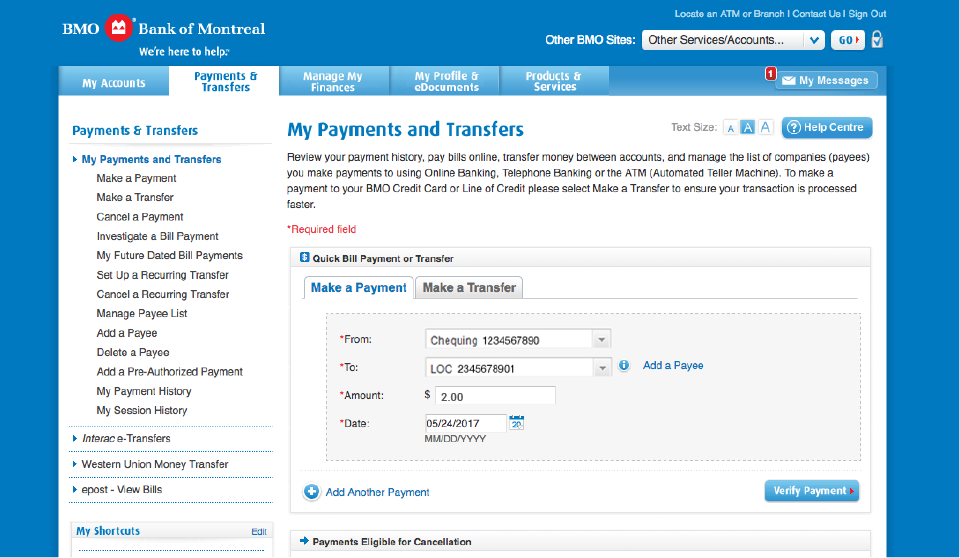Click the Contact Us link
Viewport: 960px width, 558px height.
pyautogui.click(x=816, y=13)
